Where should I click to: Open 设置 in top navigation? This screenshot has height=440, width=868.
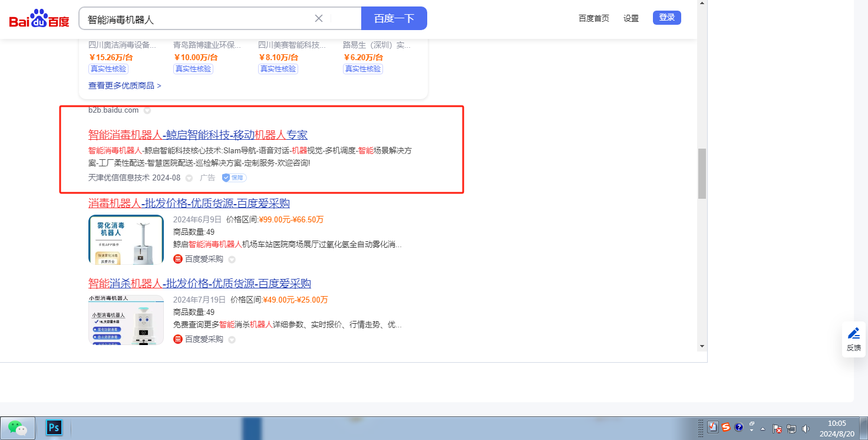click(x=631, y=18)
